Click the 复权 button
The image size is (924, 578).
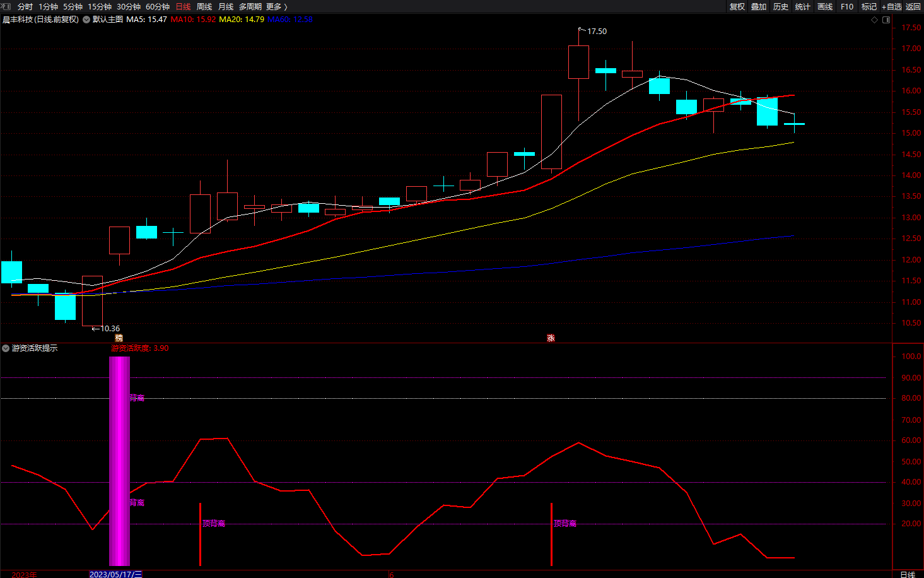point(737,7)
